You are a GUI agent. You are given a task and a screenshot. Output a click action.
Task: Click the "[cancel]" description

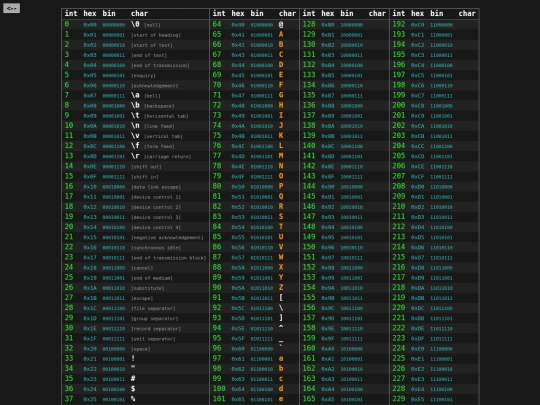(142, 268)
